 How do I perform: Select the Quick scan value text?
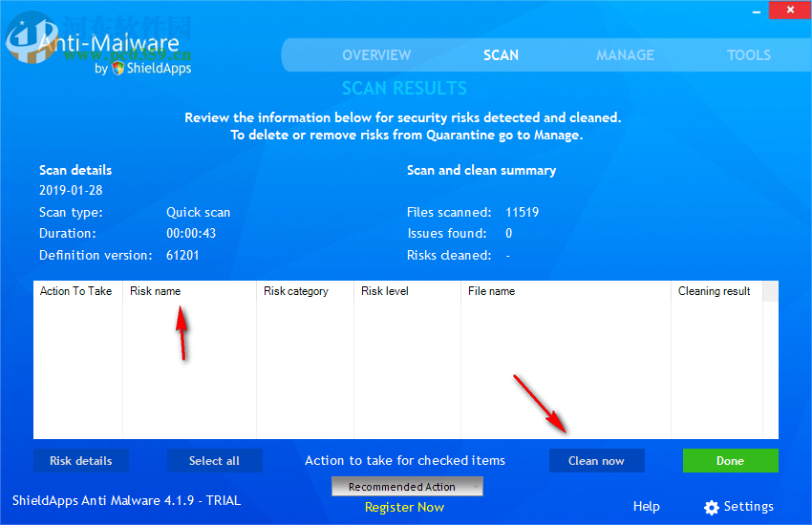pos(199,213)
